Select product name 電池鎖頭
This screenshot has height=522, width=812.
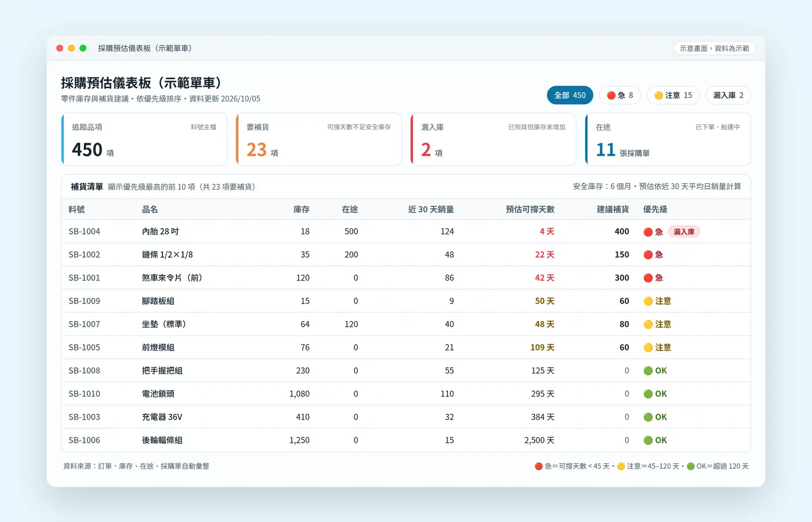pyautogui.click(x=158, y=394)
